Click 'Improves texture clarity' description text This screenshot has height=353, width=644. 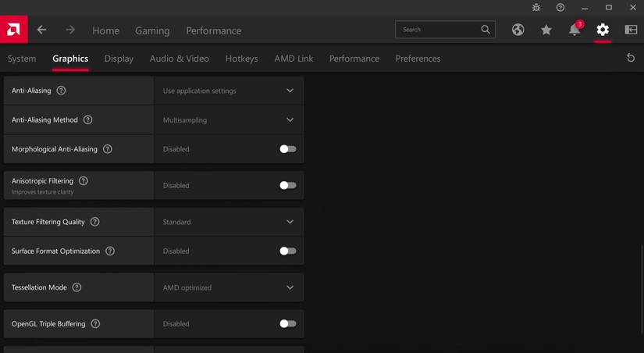42,192
